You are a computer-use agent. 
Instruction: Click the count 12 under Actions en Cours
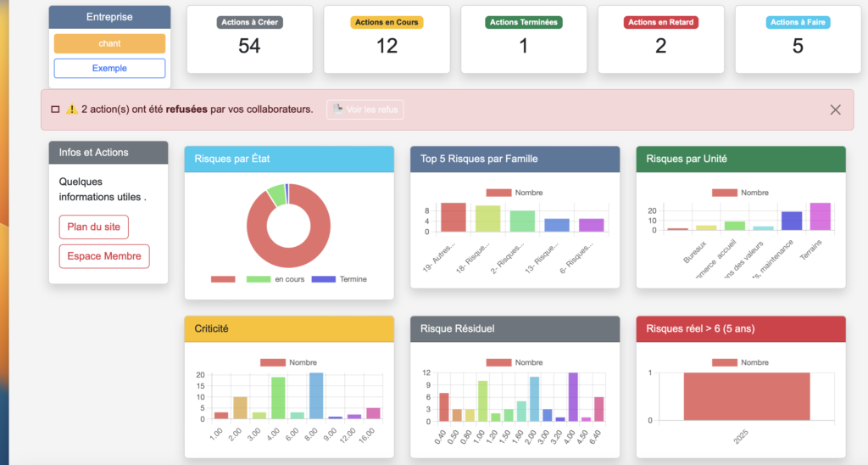pos(387,46)
